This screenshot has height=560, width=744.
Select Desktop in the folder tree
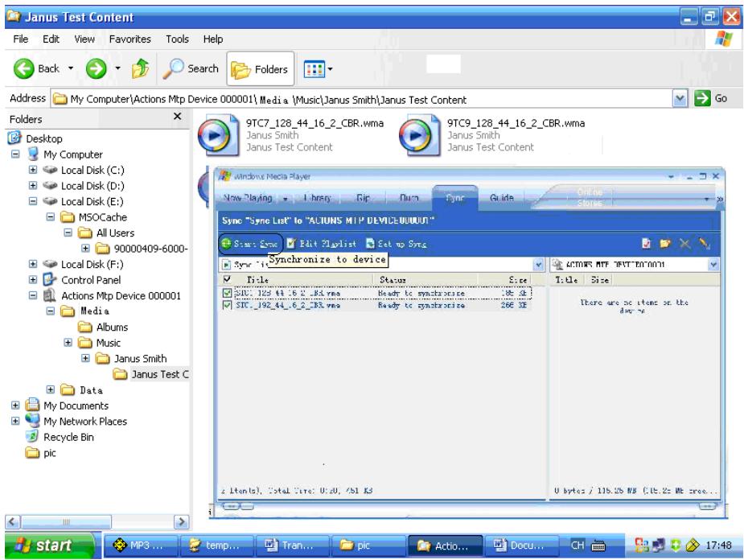[44, 138]
